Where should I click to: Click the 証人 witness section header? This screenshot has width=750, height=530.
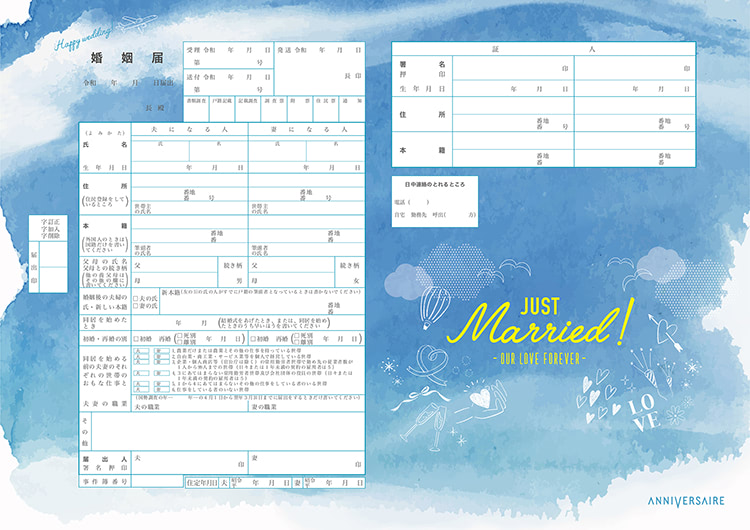pyautogui.click(x=544, y=48)
